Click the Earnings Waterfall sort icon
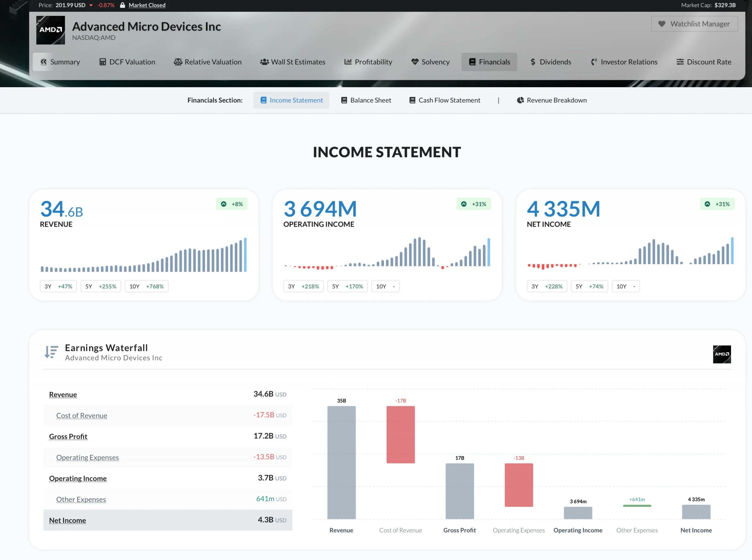752x560 pixels. [51, 352]
